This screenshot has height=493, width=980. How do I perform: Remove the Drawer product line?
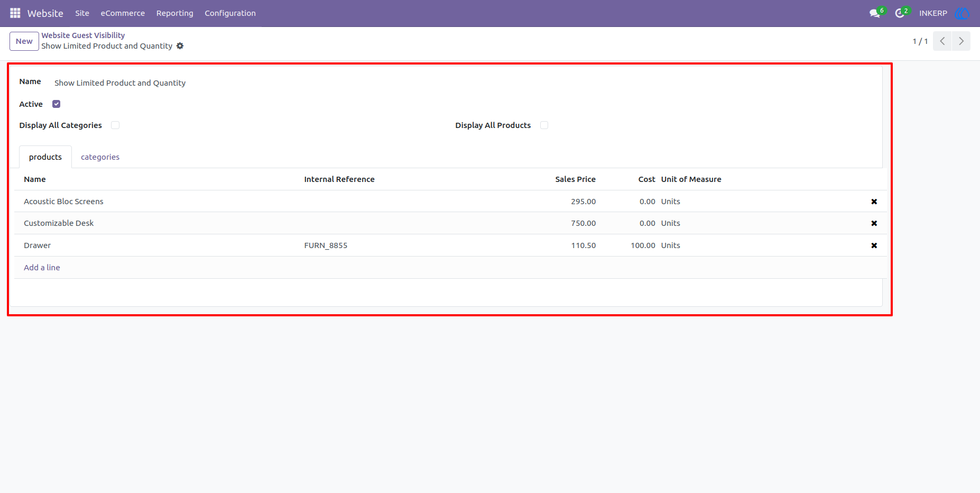coord(874,245)
